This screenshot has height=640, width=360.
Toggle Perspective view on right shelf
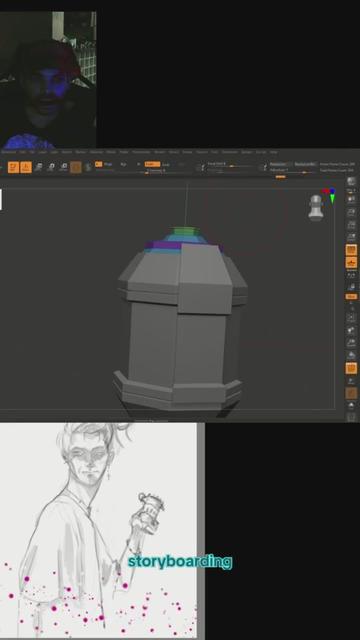351,250
